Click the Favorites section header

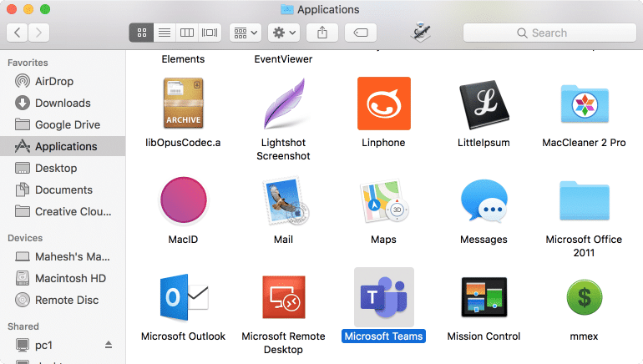pyautogui.click(x=28, y=63)
